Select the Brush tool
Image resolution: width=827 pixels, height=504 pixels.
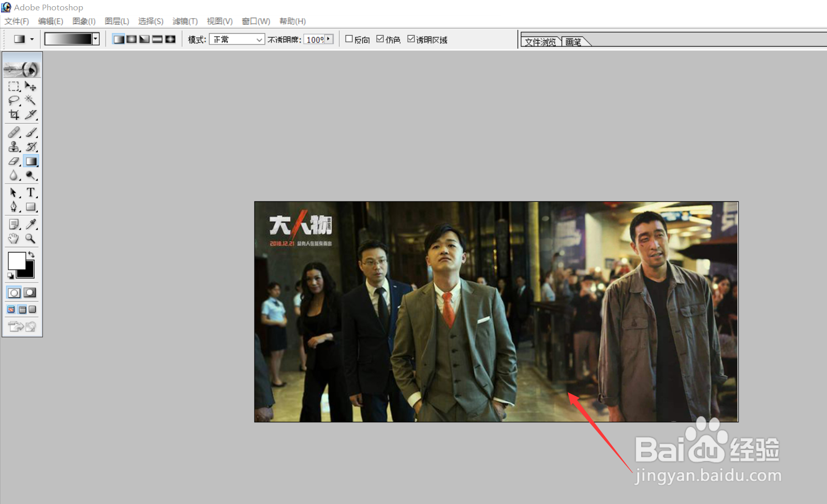(31, 132)
